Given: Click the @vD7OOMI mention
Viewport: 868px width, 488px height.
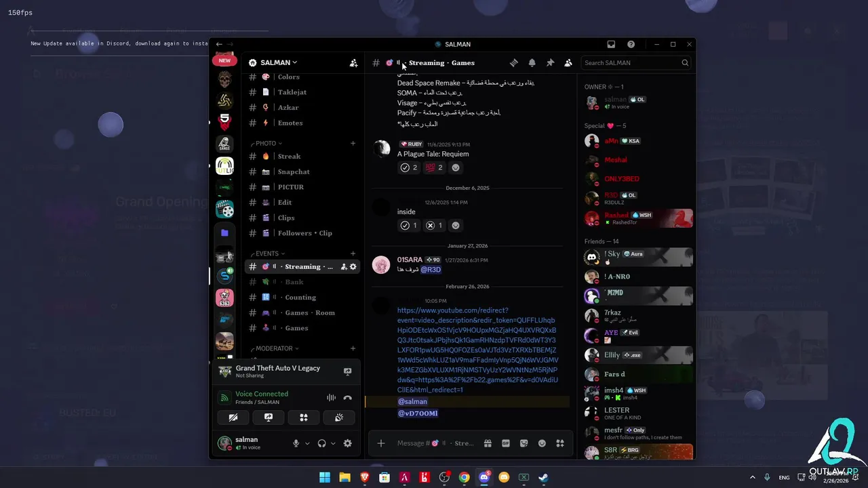Looking at the screenshot, I should tap(418, 413).
